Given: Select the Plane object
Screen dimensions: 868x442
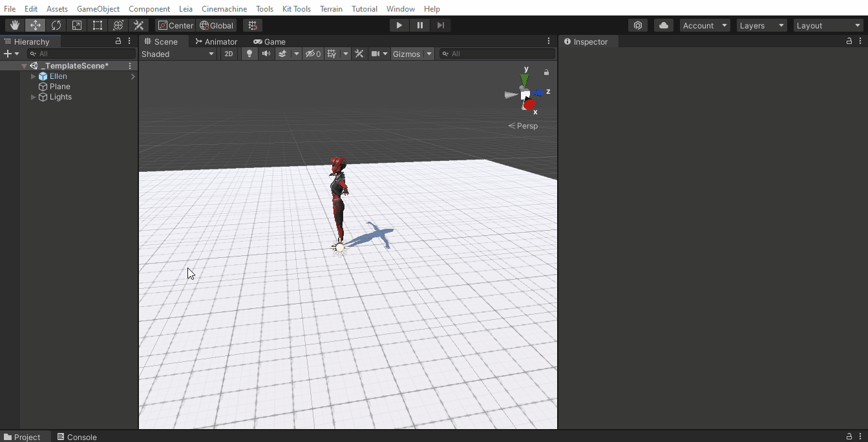Looking at the screenshot, I should coord(59,87).
